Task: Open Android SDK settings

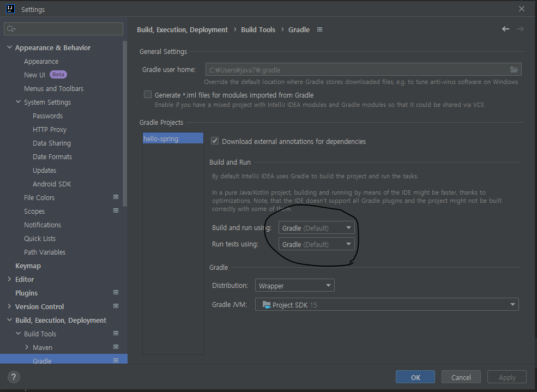Action: tap(52, 184)
